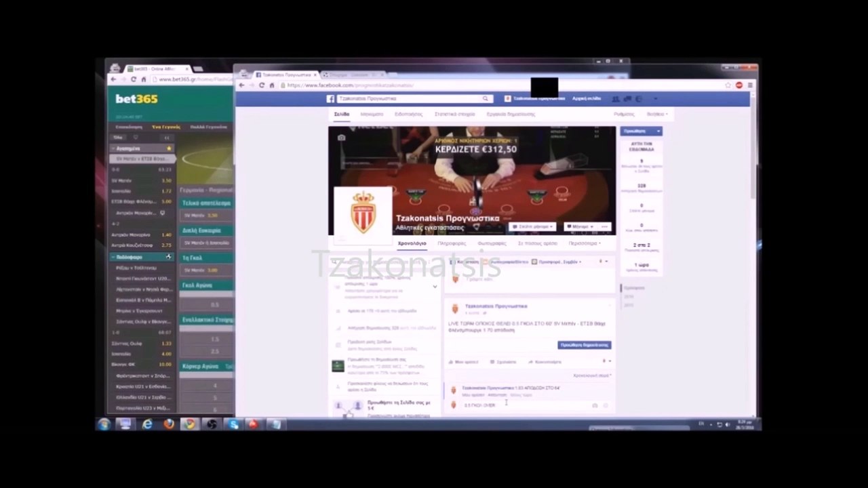This screenshot has width=868, height=488.
Task: Open the Περισσότερα dropdown under the cover
Action: [x=584, y=243]
